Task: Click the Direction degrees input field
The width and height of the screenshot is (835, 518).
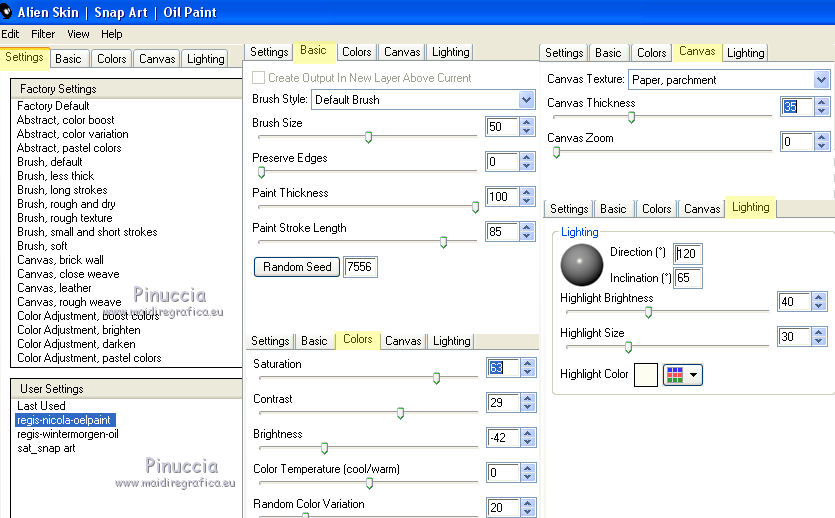Action: coord(687,253)
